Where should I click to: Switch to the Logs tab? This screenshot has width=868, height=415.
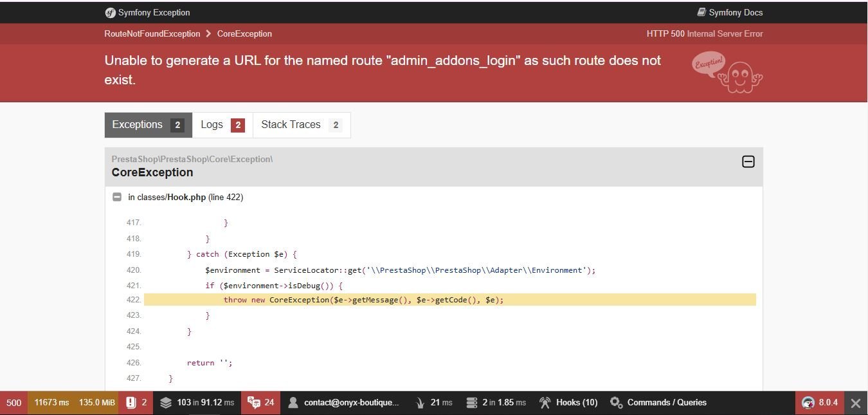click(222, 125)
